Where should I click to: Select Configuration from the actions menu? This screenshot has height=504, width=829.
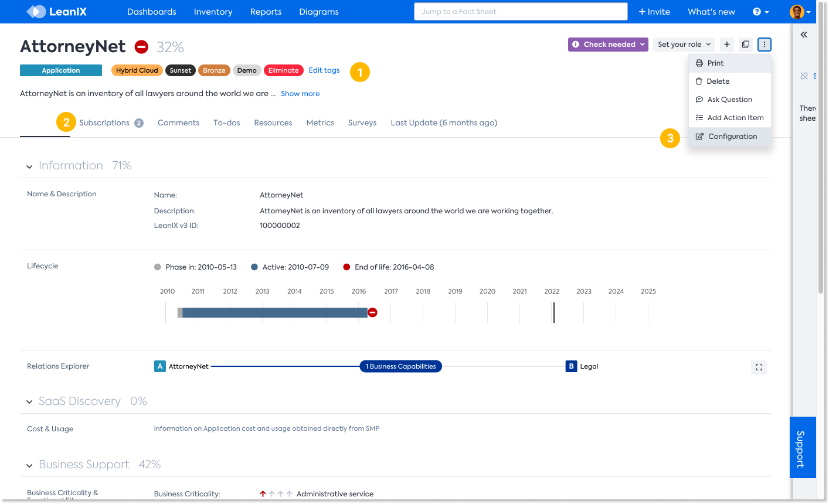[730, 137]
